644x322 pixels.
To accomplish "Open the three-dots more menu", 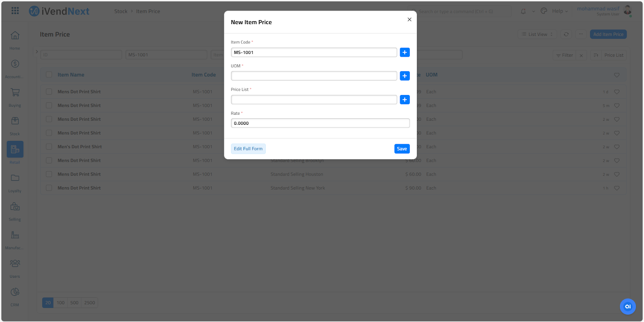I will (x=581, y=34).
